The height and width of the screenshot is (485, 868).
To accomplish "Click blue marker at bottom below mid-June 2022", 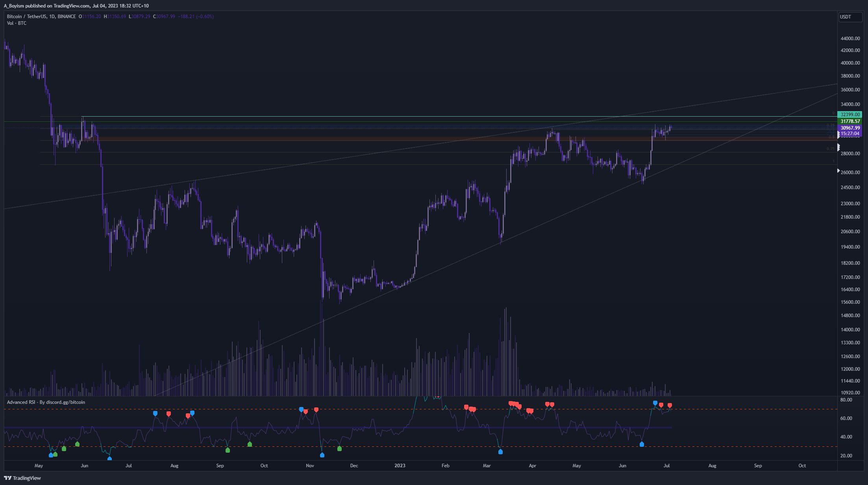I will pos(109,459).
